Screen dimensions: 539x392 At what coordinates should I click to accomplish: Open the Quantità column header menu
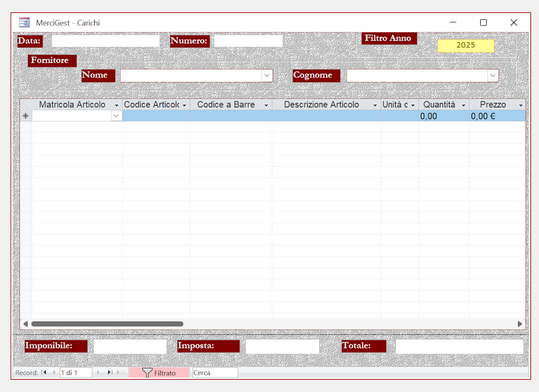(463, 105)
